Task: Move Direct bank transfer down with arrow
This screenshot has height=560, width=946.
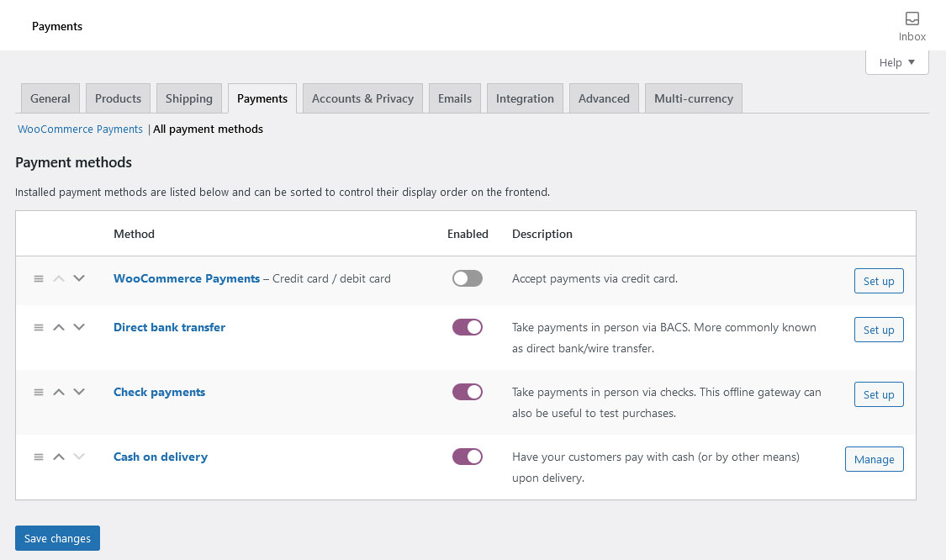Action: point(79,327)
